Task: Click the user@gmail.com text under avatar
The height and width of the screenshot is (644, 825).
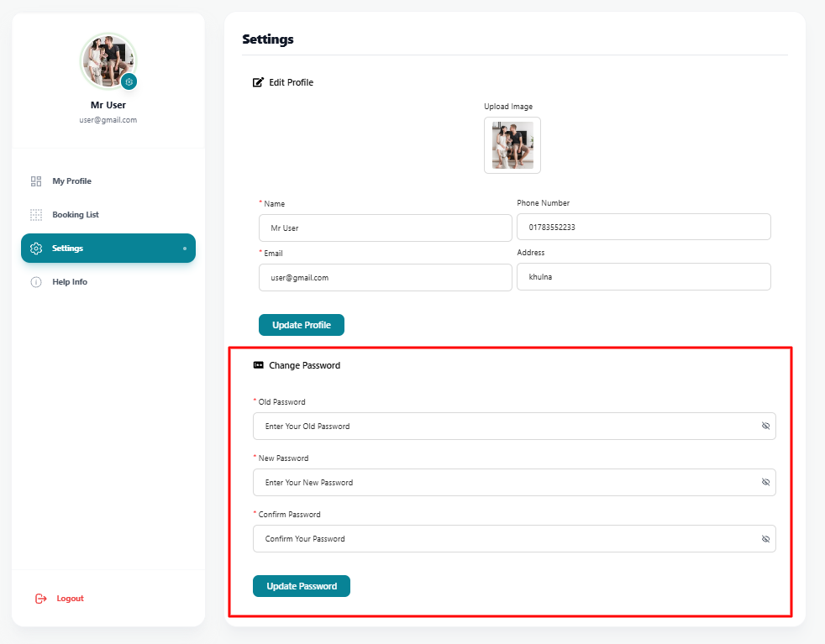Action: coord(108,120)
